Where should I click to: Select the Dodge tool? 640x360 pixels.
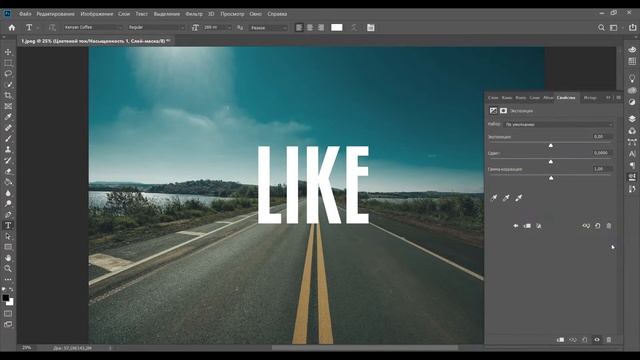coord(8,204)
